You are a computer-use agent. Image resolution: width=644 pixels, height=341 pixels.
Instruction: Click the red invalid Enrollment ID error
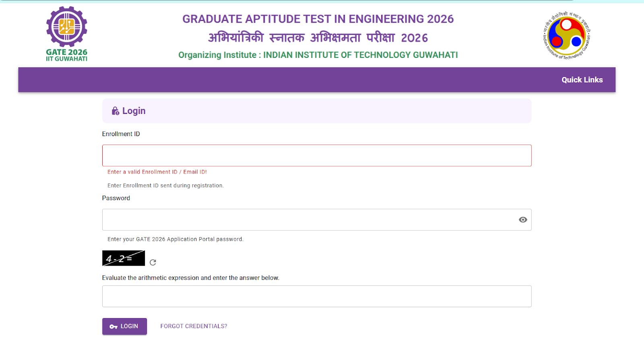[x=157, y=172]
